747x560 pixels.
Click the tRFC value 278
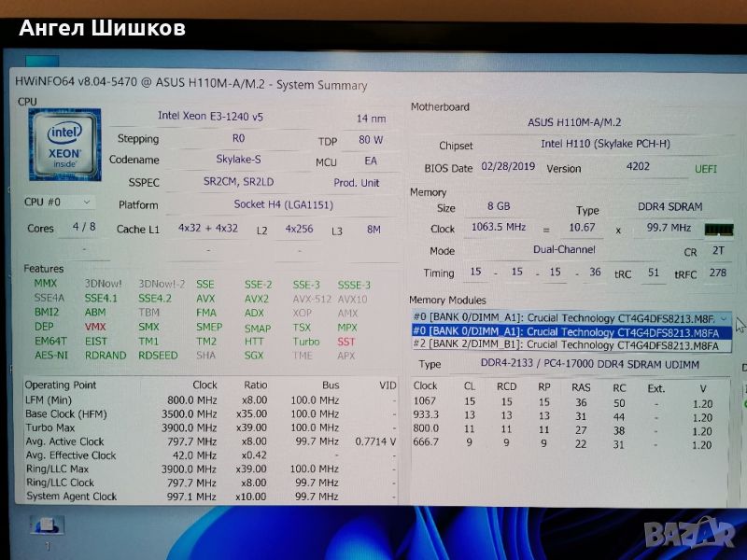717,273
